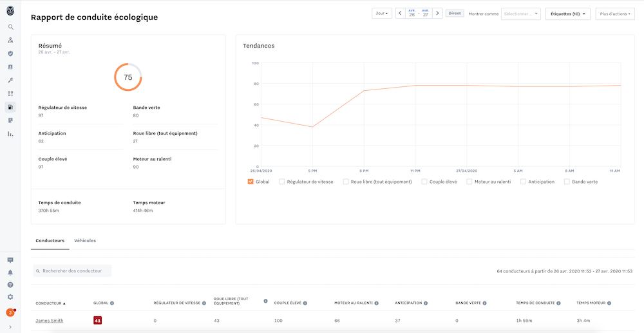Click the Direct button
Viewport: 644px width, 333px height.
click(x=455, y=14)
